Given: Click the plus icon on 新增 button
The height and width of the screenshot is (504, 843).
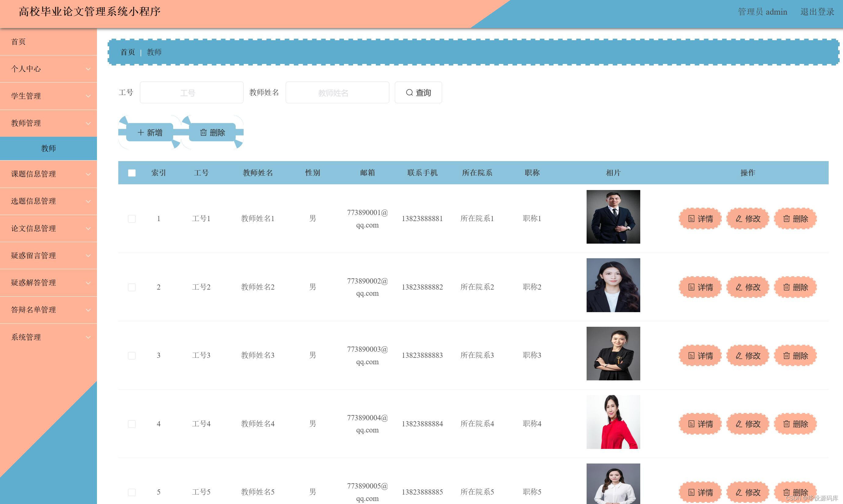Looking at the screenshot, I should pos(141,132).
